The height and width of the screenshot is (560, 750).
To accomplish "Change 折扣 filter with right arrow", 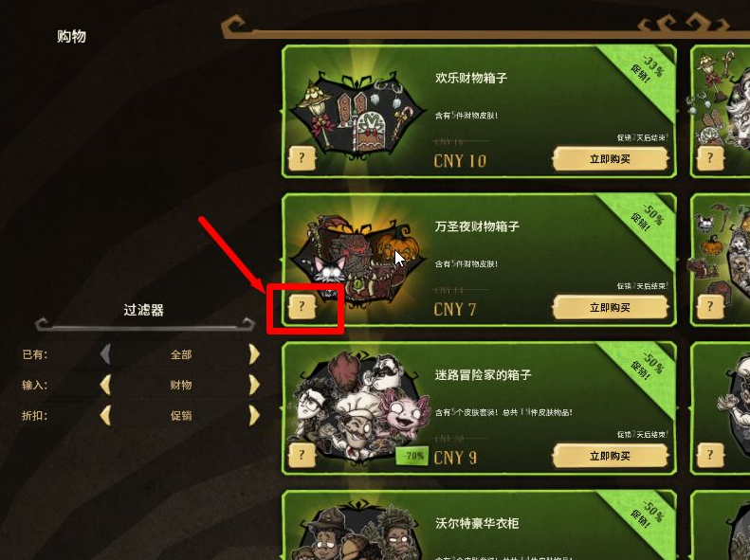I will point(254,415).
